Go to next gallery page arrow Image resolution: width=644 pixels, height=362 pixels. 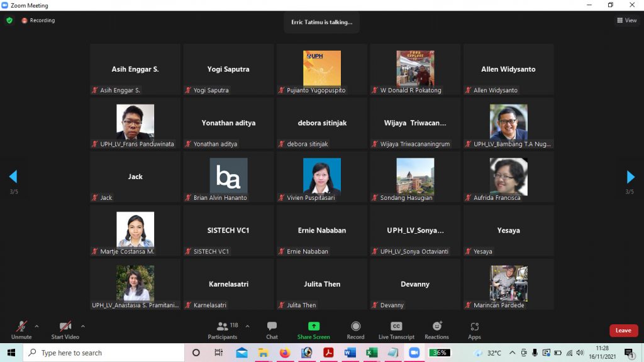pos(630,177)
